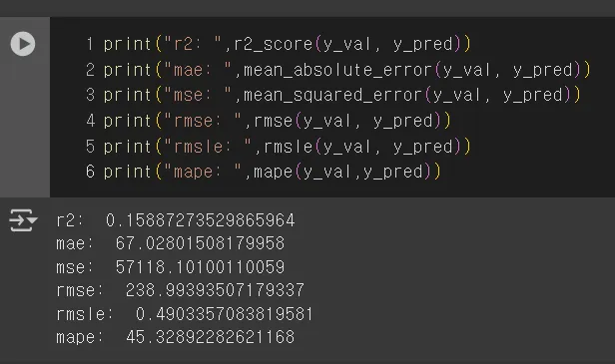
Task: Run the code cell with play button
Action: [23, 44]
